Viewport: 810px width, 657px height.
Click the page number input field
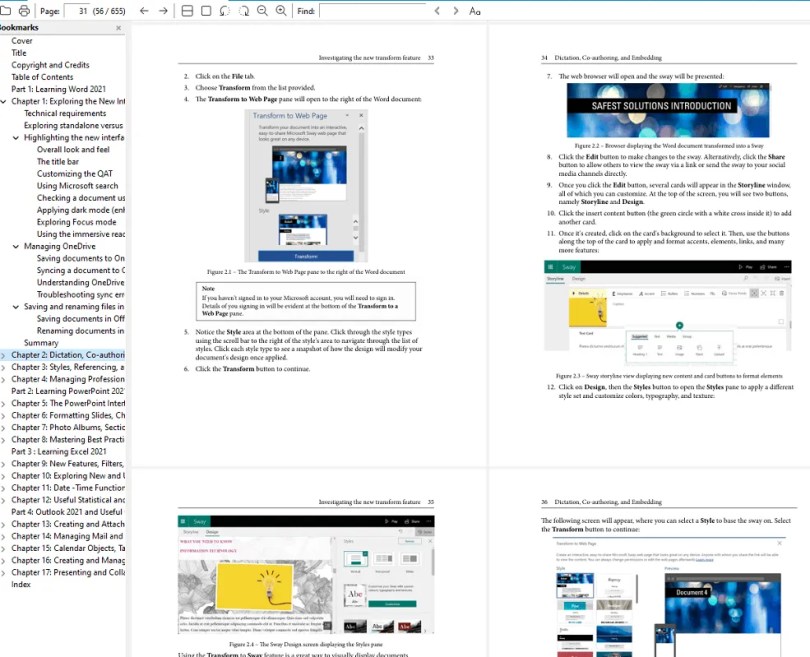coord(77,11)
